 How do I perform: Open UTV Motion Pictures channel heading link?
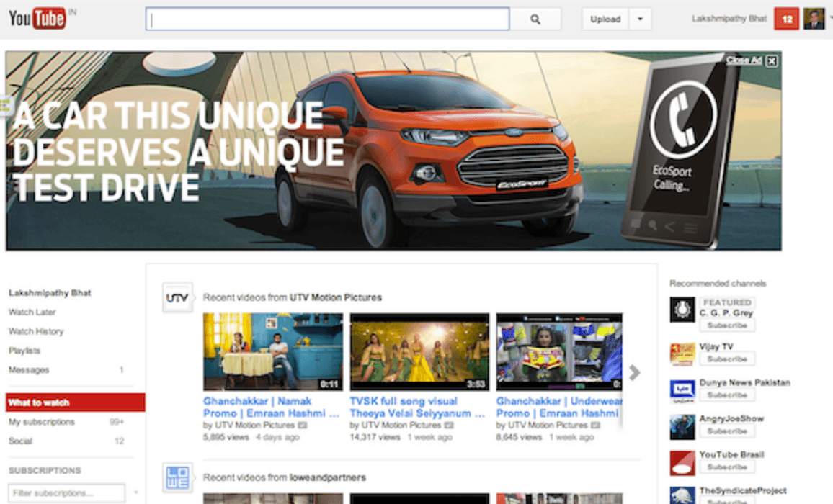pos(336,297)
